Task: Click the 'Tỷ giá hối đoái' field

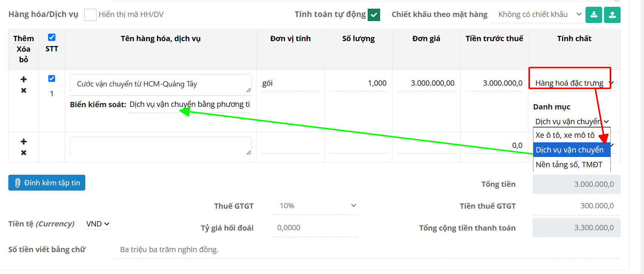Action: pos(314,228)
